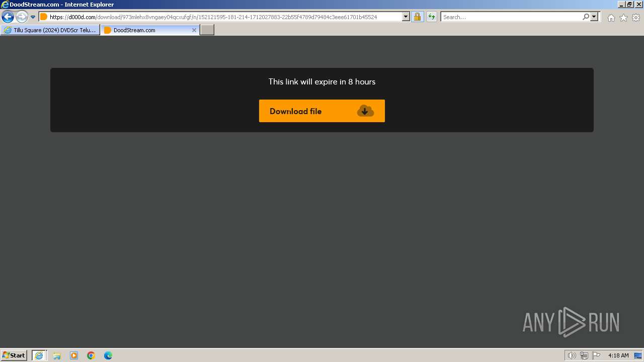644x362 pixels.
Task: Click the Show desktop tray icon
Action: click(x=638, y=355)
